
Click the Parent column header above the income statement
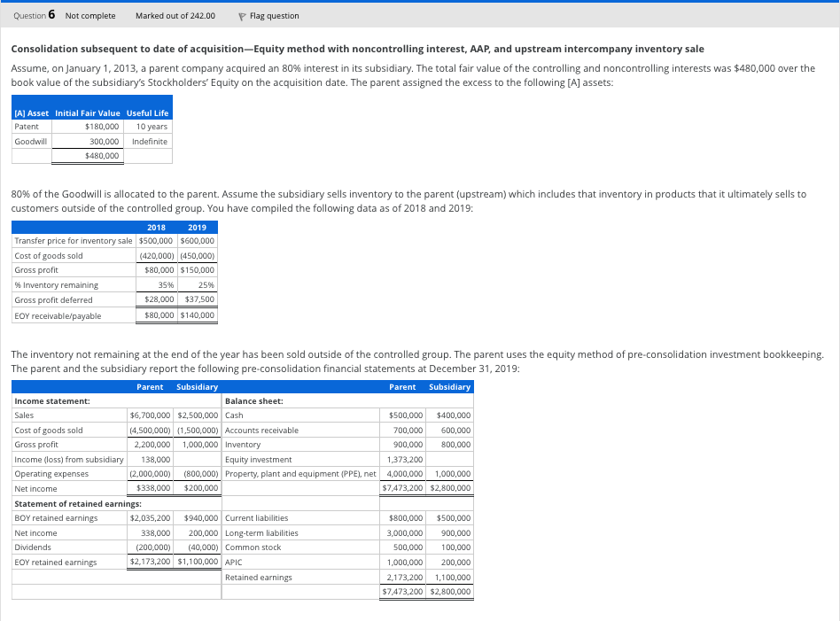pos(150,386)
